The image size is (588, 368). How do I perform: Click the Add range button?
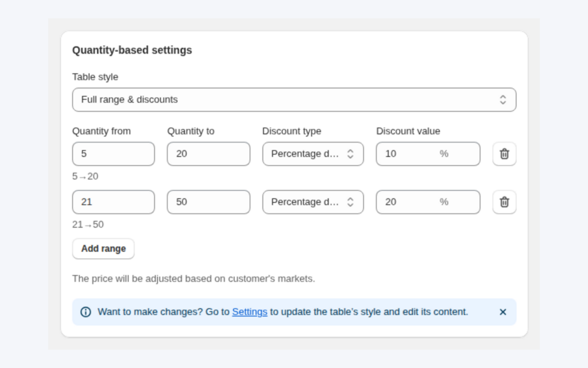point(103,248)
